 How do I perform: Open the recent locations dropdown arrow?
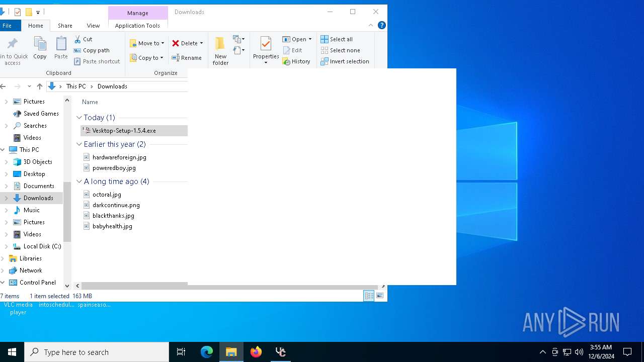pos(29,86)
